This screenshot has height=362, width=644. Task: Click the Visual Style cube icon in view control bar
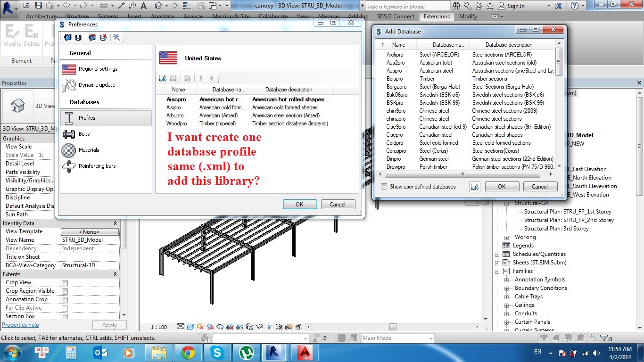point(190,327)
